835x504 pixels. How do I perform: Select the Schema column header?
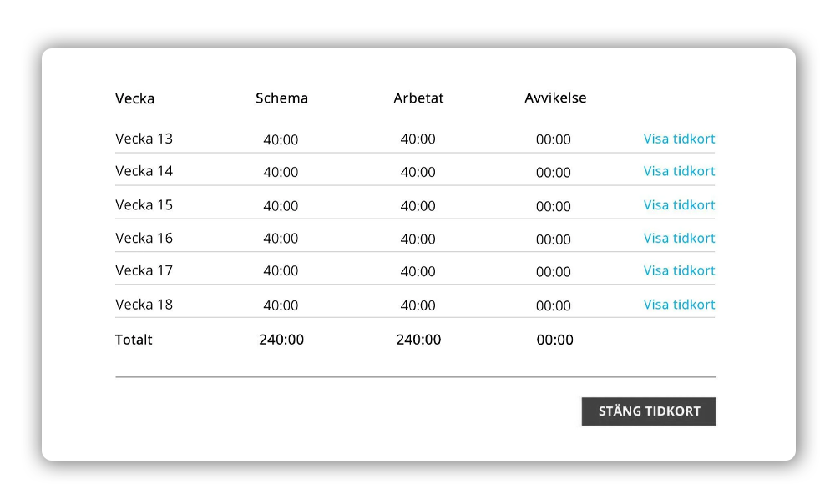[281, 98]
